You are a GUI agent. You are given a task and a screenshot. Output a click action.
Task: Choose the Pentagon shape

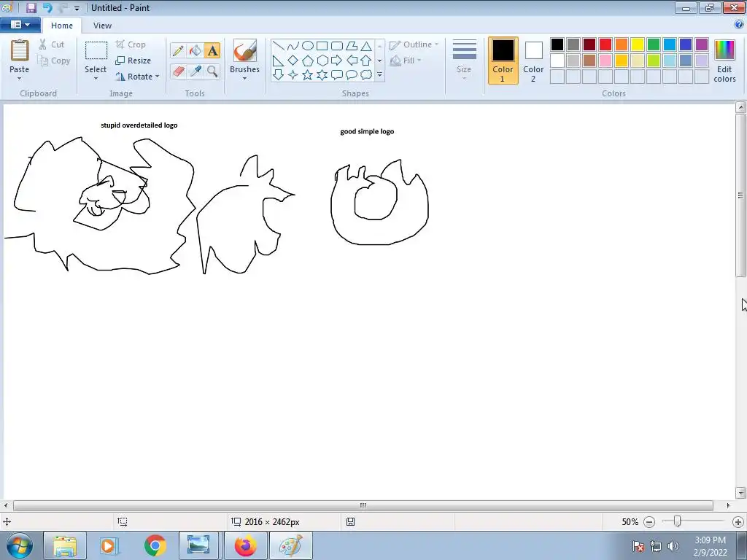pyautogui.click(x=308, y=61)
